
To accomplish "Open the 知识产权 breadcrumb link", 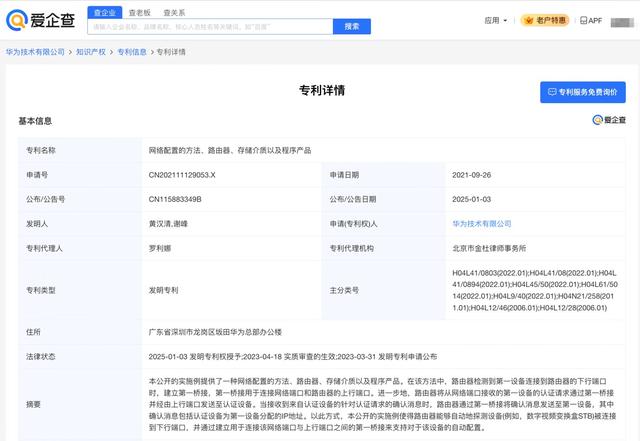I will 91,52.
